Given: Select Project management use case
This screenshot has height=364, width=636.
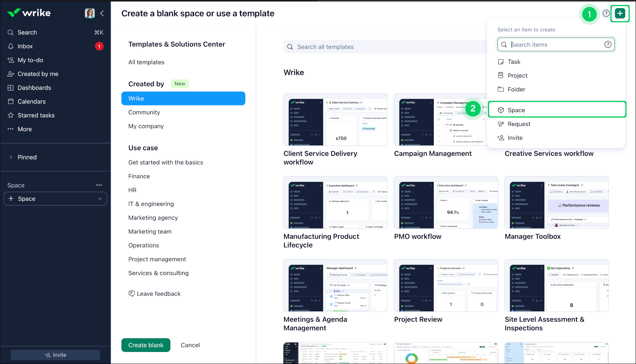Looking at the screenshot, I should click(157, 259).
